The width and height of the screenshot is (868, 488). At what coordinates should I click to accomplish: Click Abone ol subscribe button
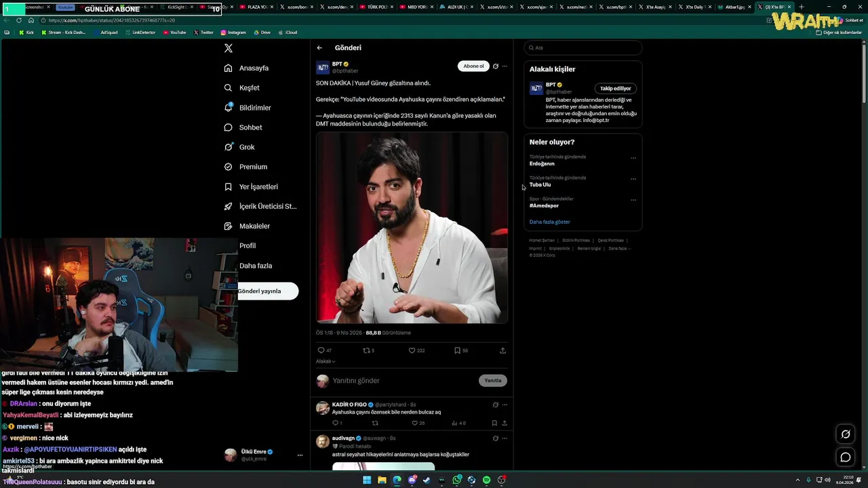(473, 66)
